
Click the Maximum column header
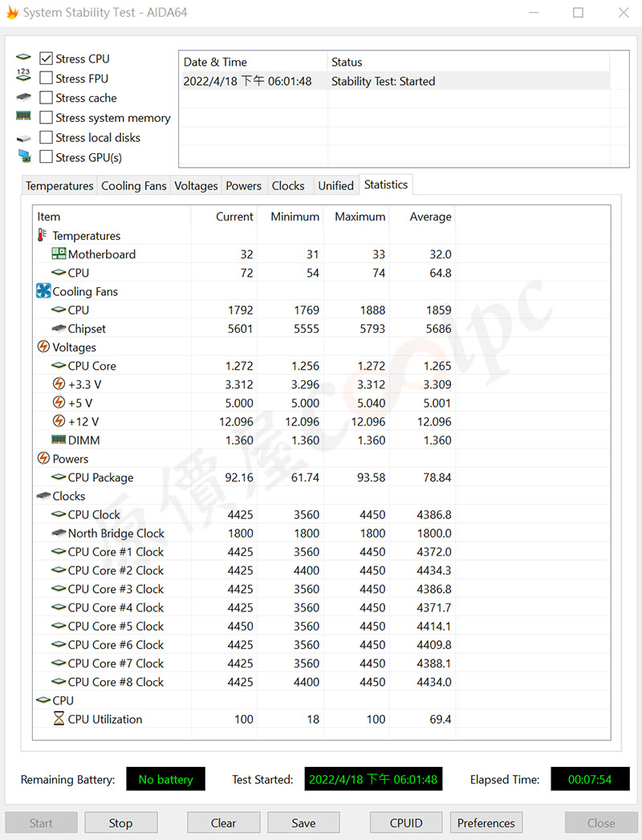356,217
